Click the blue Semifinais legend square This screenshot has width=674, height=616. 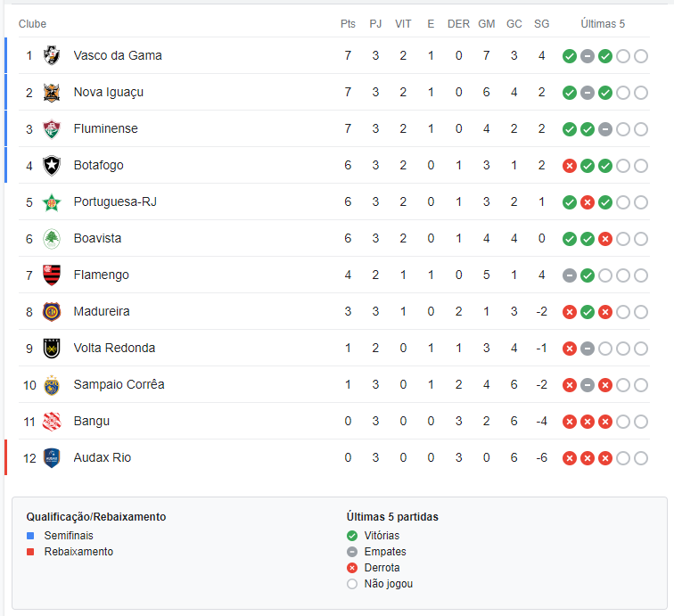pyautogui.click(x=30, y=536)
